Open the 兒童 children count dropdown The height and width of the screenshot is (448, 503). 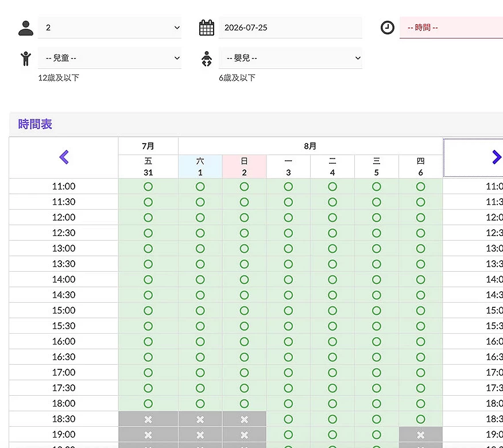click(x=110, y=58)
